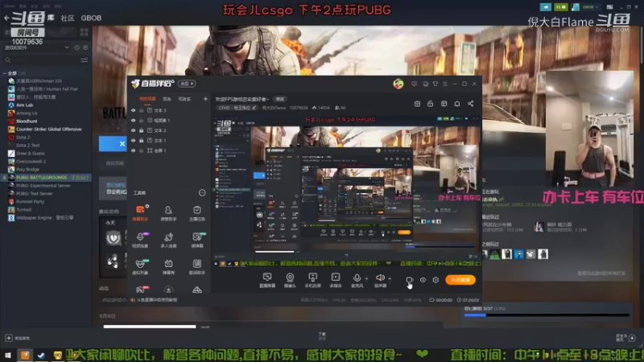Expand the microphone options arrow
This screenshot has height=362, width=644.
[366, 278]
